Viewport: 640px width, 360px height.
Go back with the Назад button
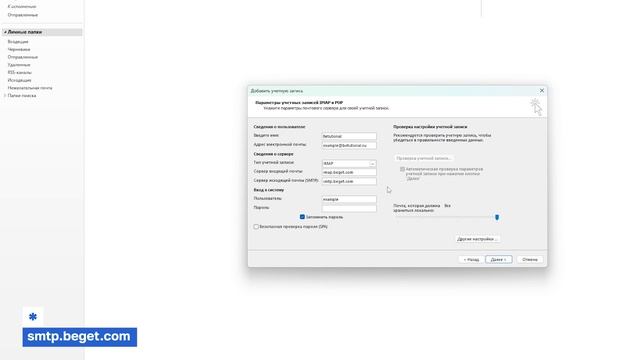pos(471,260)
